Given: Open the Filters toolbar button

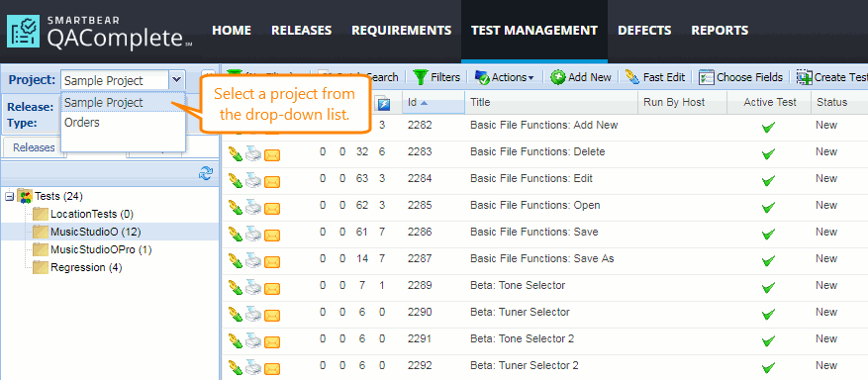Looking at the screenshot, I should [x=437, y=77].
